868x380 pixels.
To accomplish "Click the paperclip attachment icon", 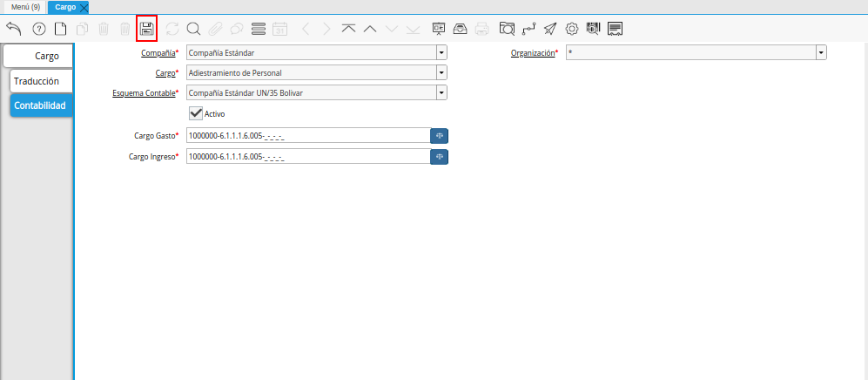I will pos(215,29).
